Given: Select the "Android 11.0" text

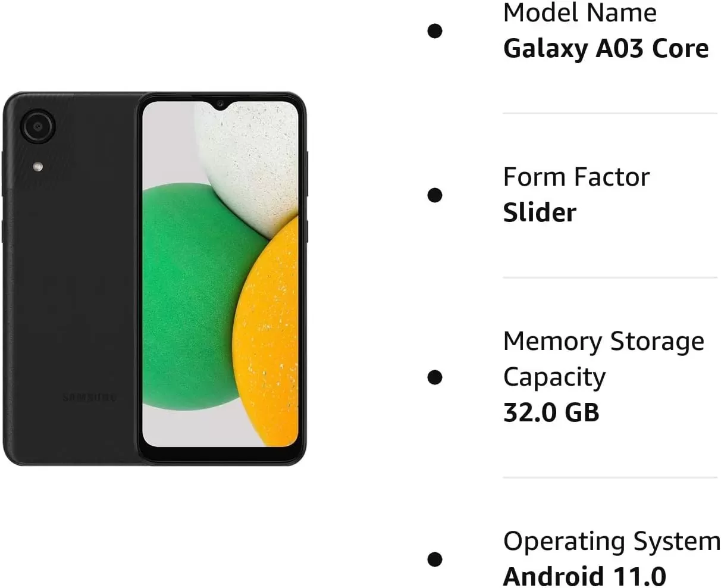Looking at the screenshot, I should (x=584, y=576).
